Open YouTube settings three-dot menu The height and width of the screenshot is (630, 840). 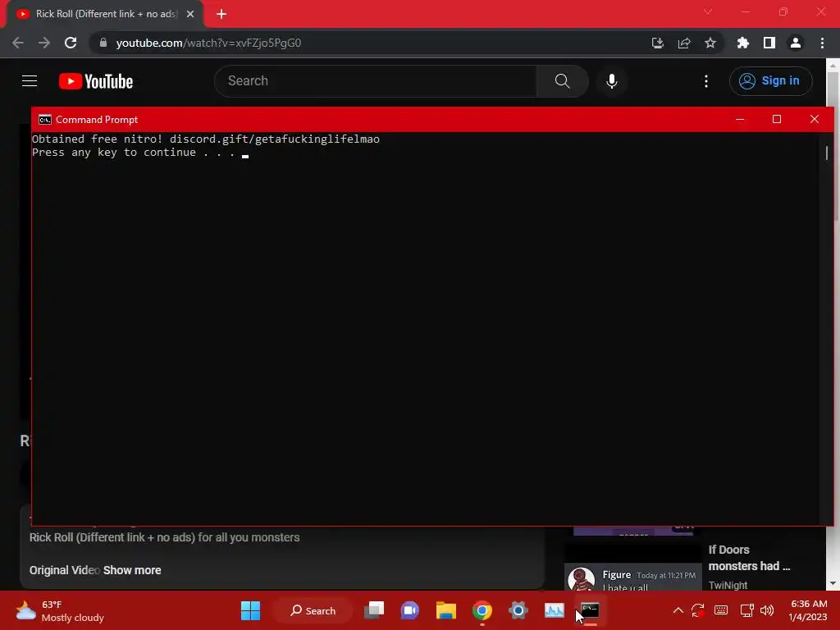click(706, 81)
